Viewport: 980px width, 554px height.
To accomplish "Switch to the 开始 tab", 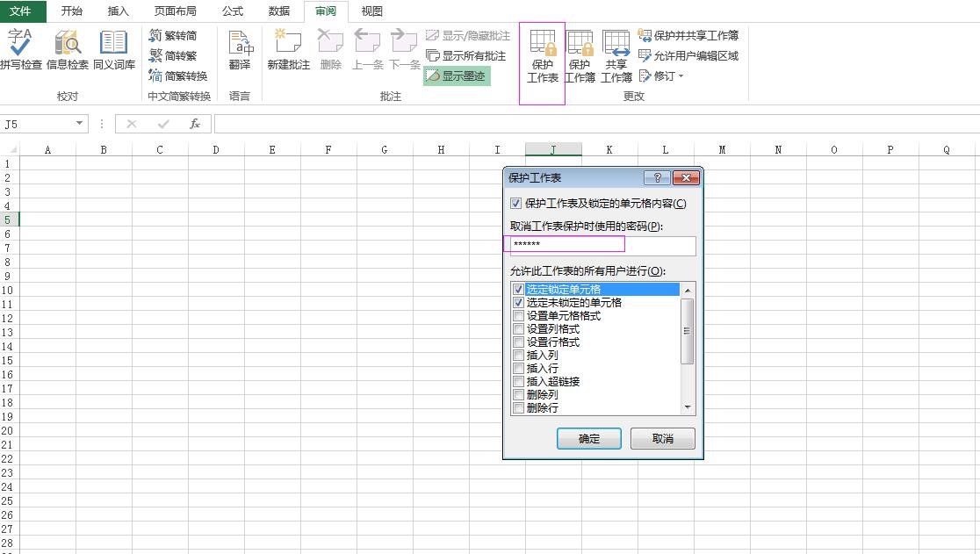I will pos(72,11).
